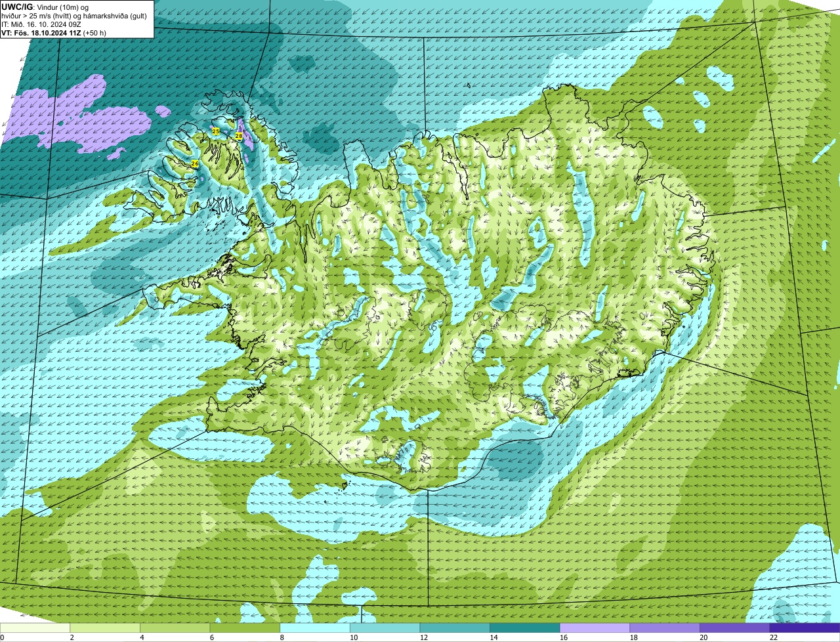Click the initial time 'IT: Mið. 16. 10. 2024 09Z'
The image size is (840, 642).
click(41, 24)
